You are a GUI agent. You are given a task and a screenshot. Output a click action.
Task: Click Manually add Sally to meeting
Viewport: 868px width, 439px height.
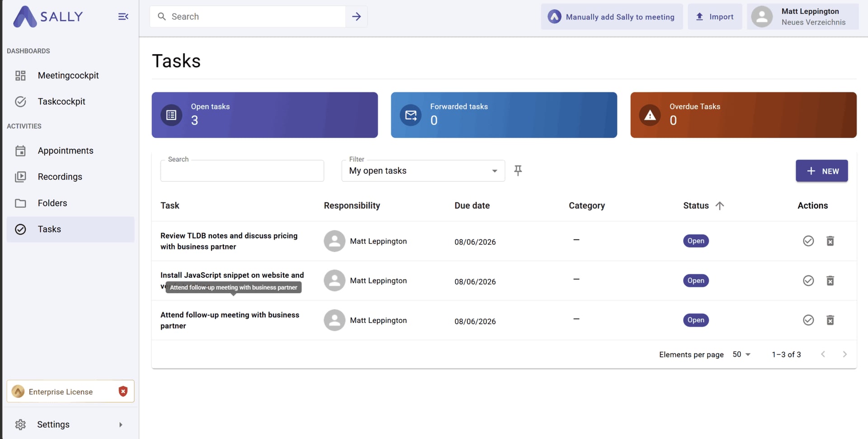(x=612, y=17)
